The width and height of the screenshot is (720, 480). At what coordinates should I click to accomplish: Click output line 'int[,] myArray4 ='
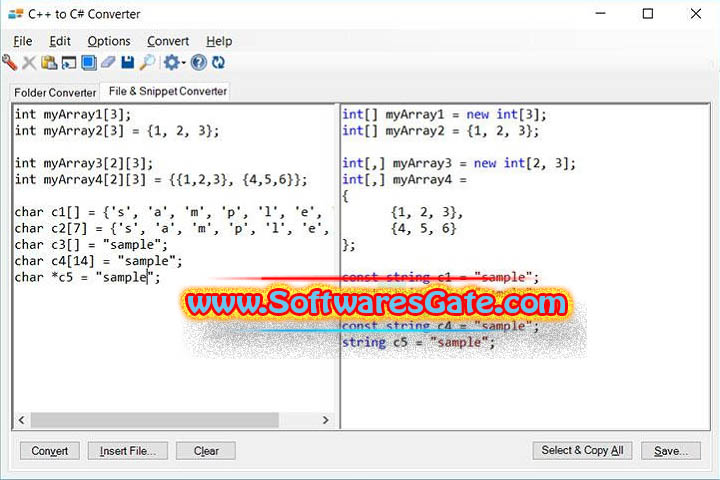click(x=405, y=179)
